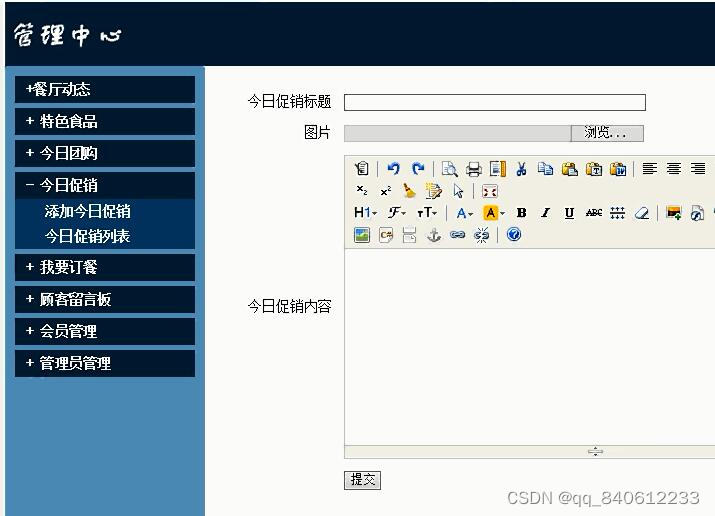Open the font family dropdown

click(x=396, y=212)
